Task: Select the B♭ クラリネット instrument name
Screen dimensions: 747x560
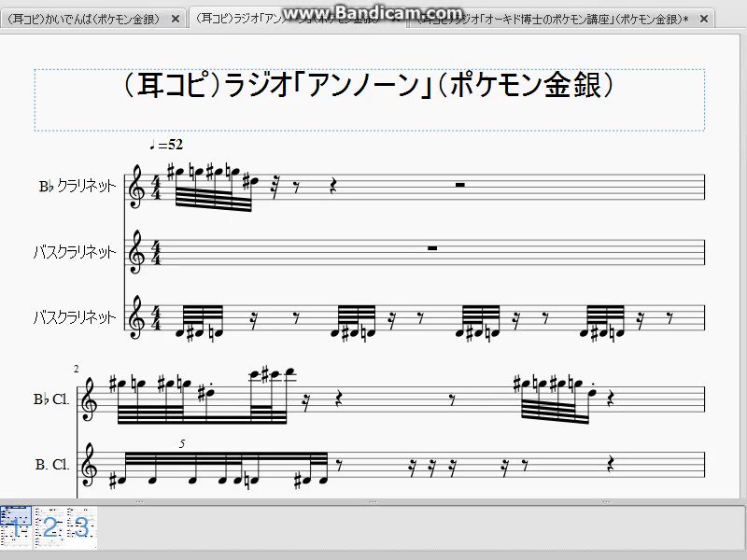Action: [x=78, y=186]
